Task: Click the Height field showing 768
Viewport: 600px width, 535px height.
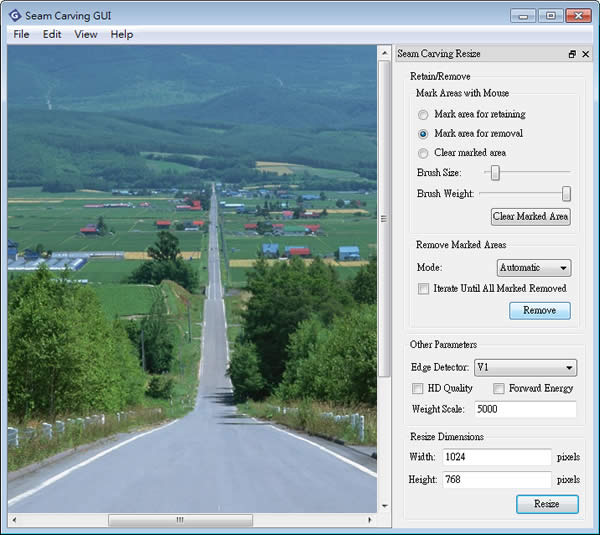Action: (x=497, y=480)
